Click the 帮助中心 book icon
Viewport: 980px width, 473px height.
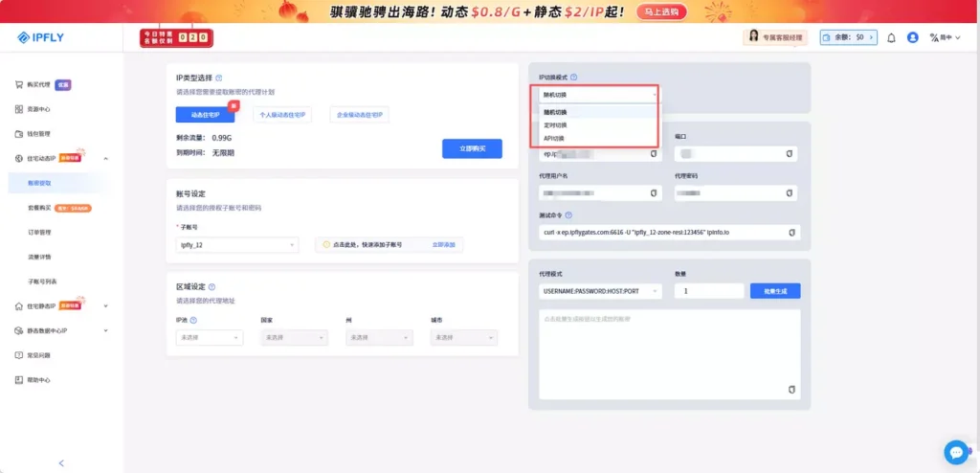19,380
